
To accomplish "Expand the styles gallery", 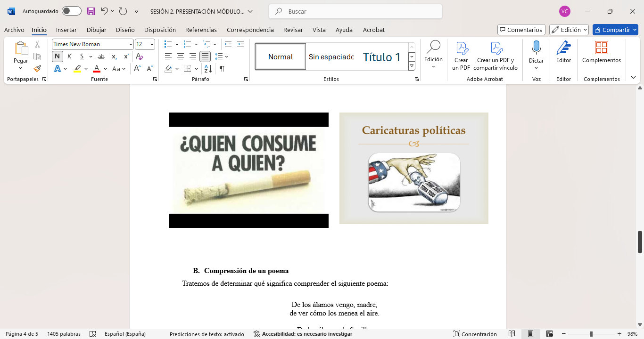I will [x=412, y=66].
